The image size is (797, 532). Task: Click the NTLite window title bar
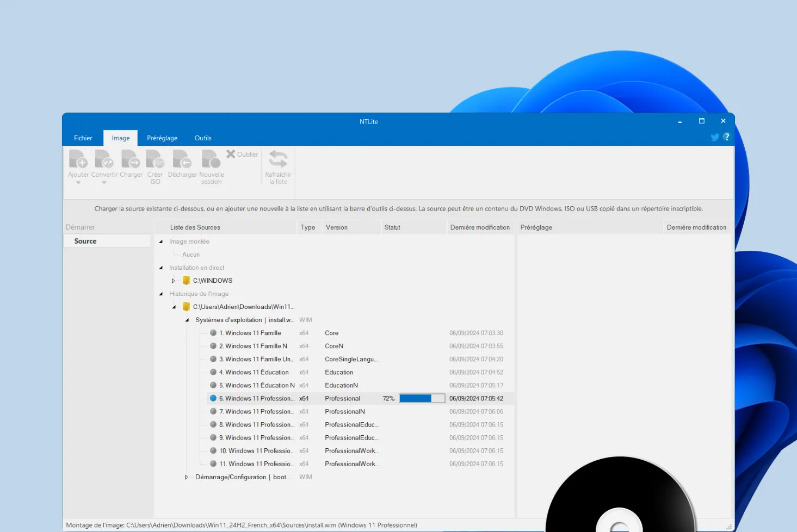(369, 121)
